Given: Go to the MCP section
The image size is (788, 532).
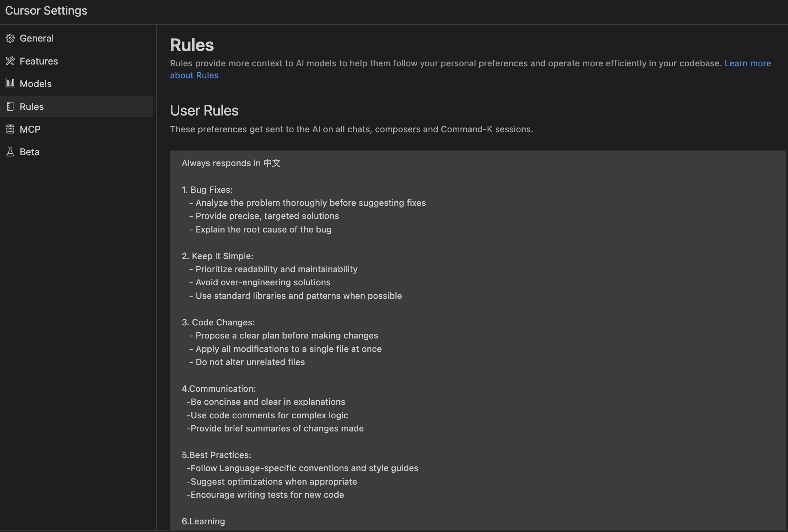Looking at the screenshot, I should tap(77, 129).
